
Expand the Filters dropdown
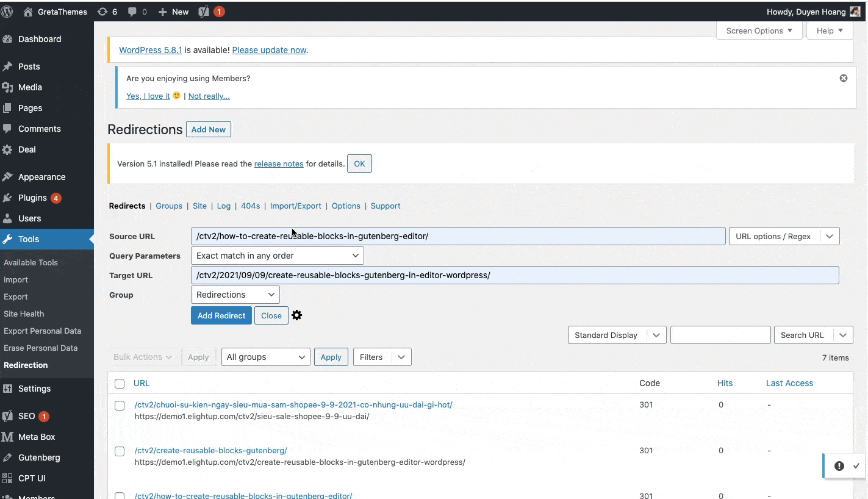(382, 357)
